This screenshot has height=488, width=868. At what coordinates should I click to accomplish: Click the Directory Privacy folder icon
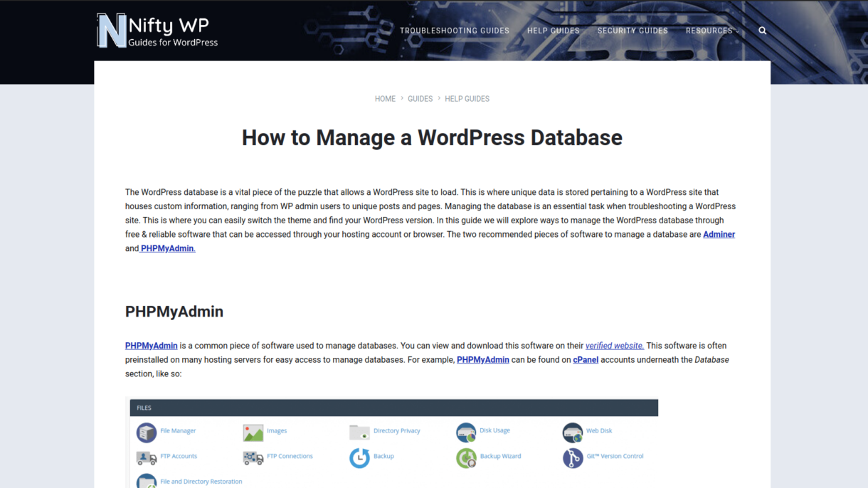pos(359,432)
